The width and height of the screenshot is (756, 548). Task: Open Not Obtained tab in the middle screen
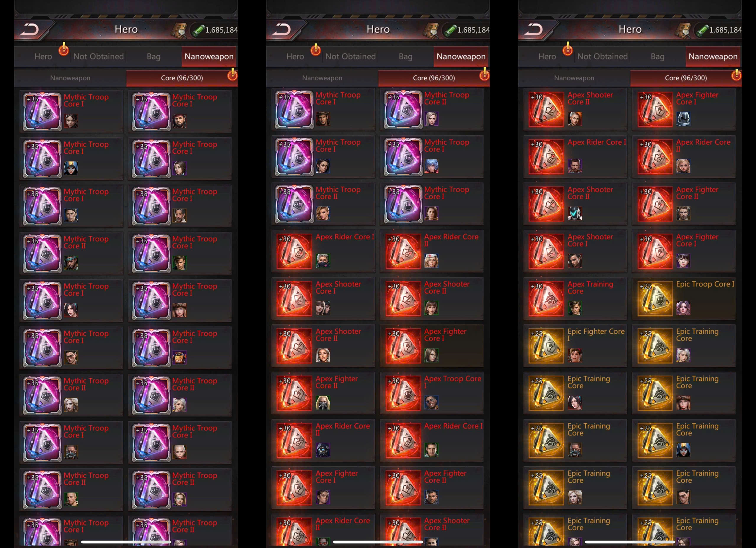click(350, 56)
